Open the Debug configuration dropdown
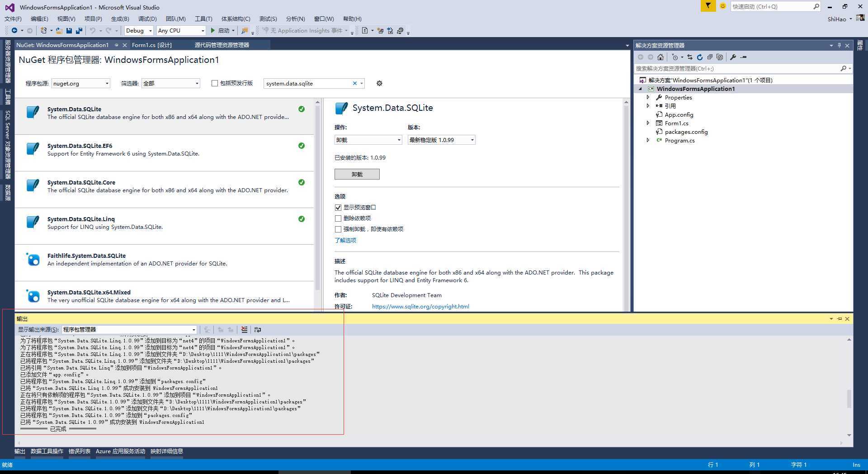The image size is (868, 474). (x=139, y=31)
